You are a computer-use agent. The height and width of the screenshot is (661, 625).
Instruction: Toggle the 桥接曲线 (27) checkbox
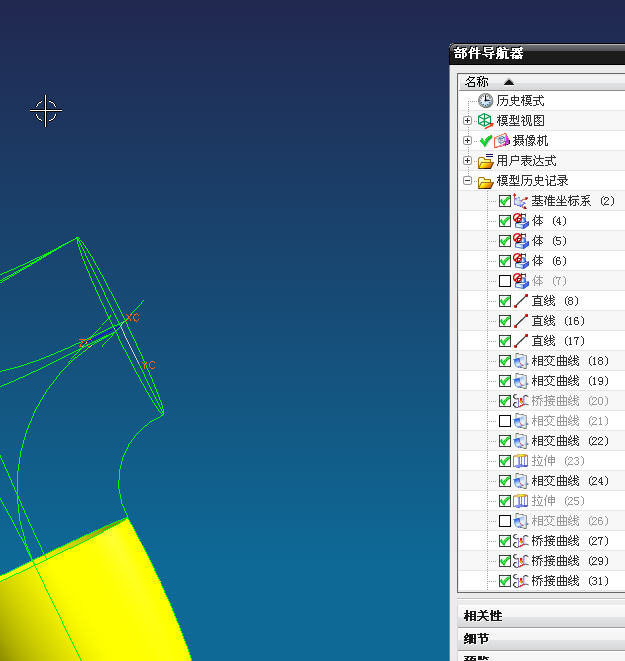pyautogui.click(x=504, y=541)
